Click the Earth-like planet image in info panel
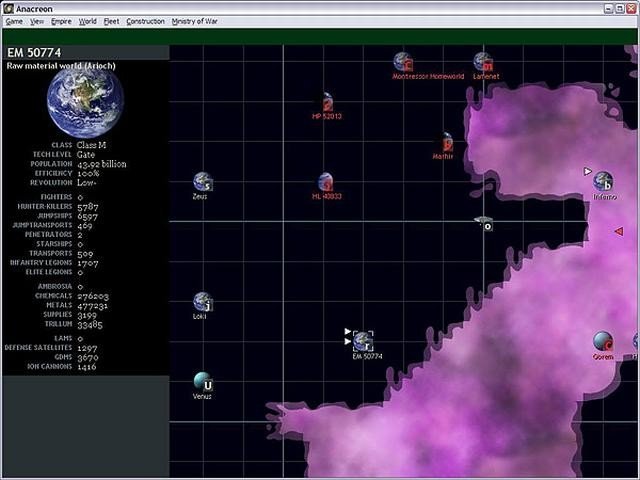 coord(84,104)
